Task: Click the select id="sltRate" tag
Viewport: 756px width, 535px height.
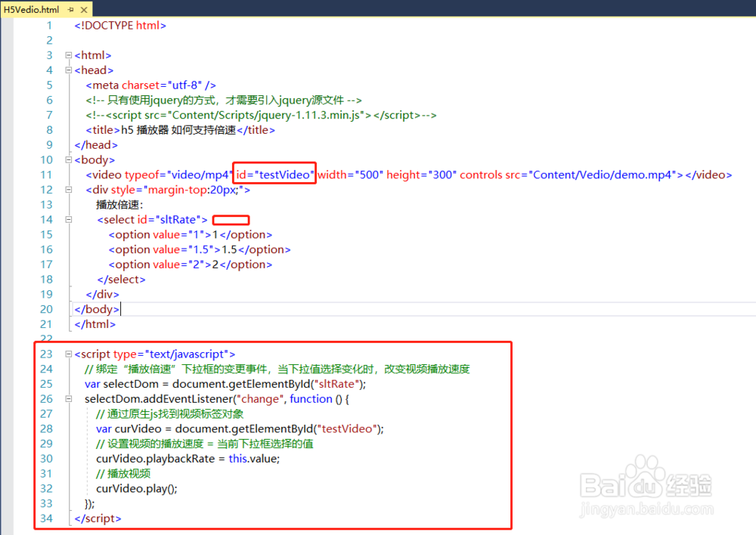Action: click(x=153, y=220)
